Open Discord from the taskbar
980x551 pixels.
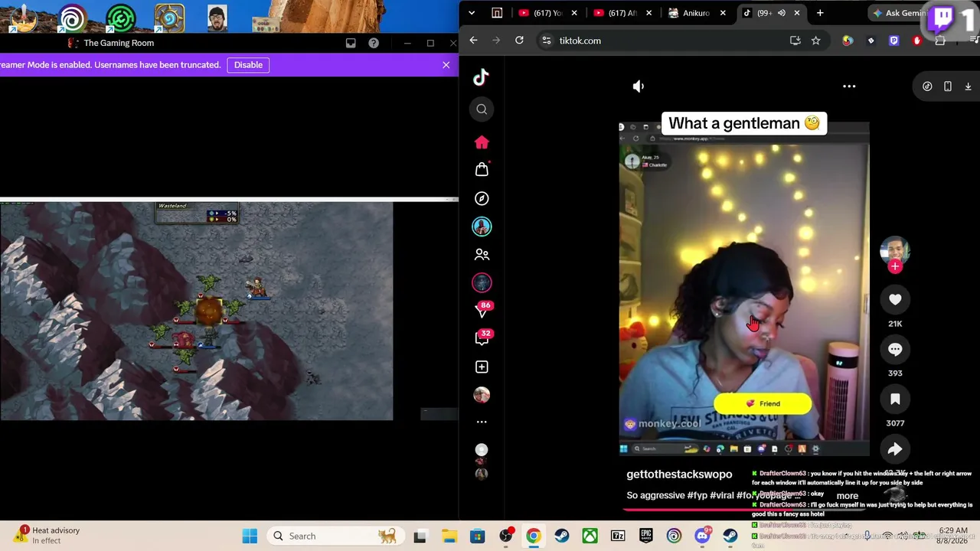(702, 536)
